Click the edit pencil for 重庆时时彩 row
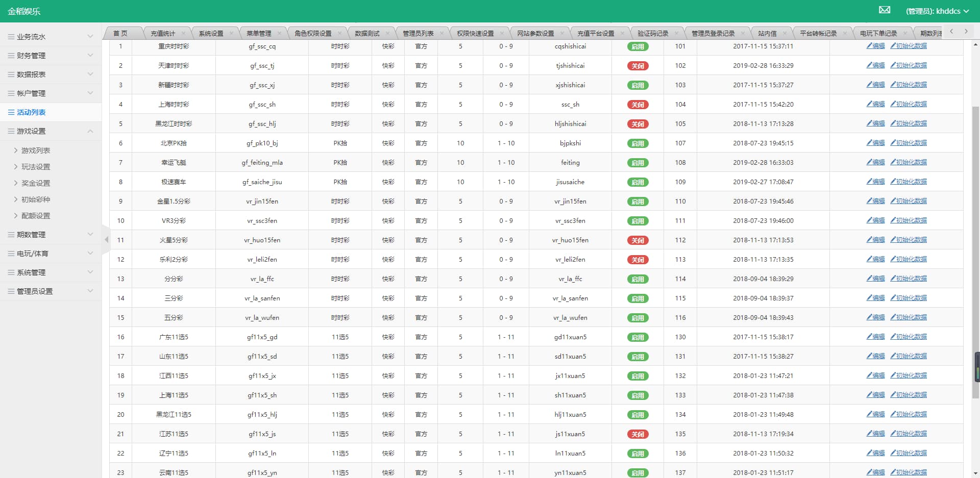This screenshot has height=478, width=980. (x=875, y=46)
